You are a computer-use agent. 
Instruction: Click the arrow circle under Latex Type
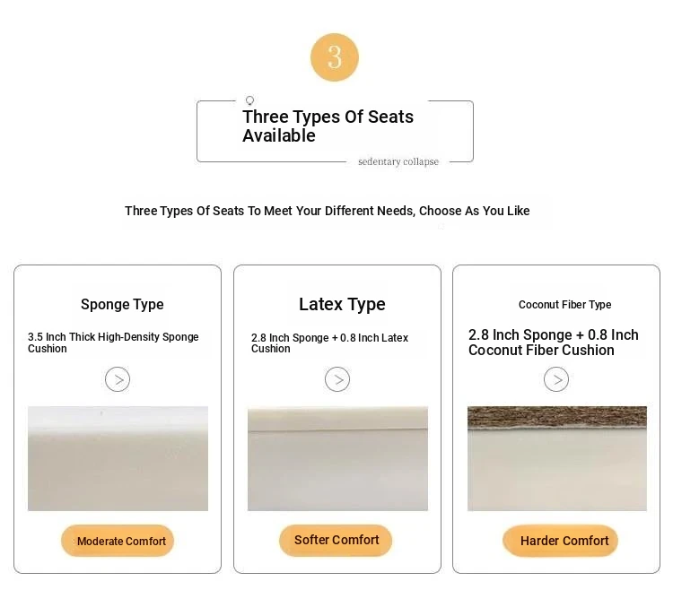tap(337, 379)
